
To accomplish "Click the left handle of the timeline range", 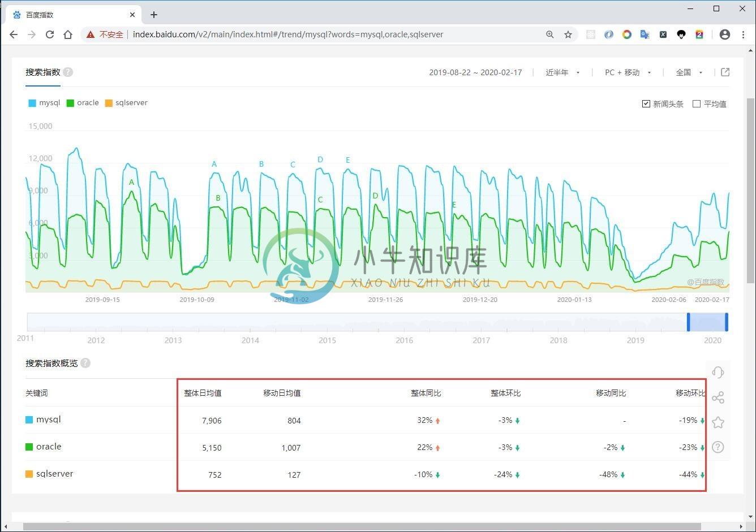I will point(689,322).
